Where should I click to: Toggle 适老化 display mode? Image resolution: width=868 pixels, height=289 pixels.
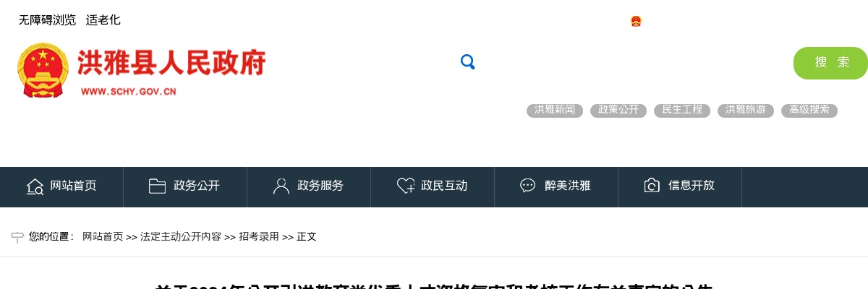[103, 20]
